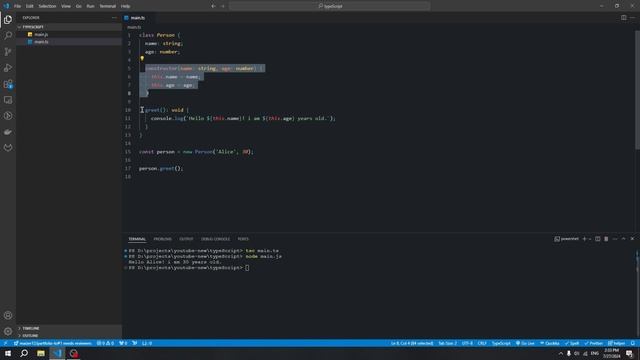Screen dimensions: 640x360
Task: Switch to the PORTS panel tab
Action: point(243,239)
